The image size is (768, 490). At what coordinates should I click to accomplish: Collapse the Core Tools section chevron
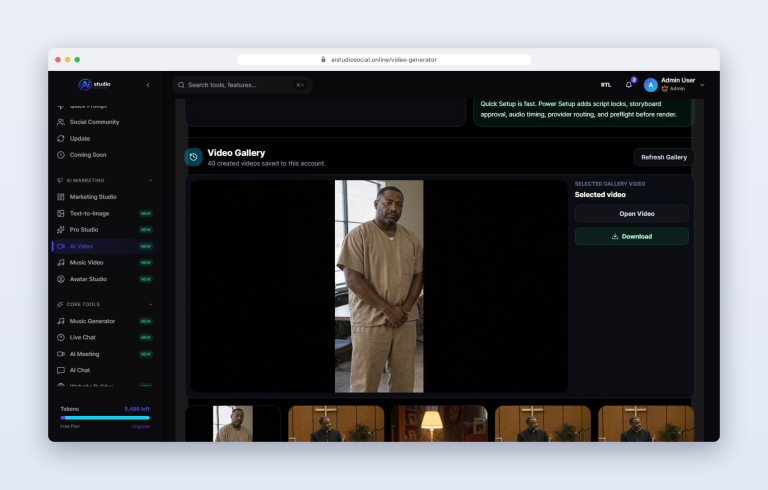150,304
